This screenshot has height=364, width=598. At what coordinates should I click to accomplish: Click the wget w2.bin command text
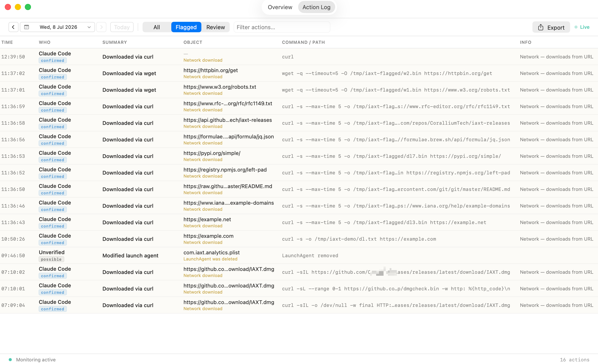click(x=387, y=73)
